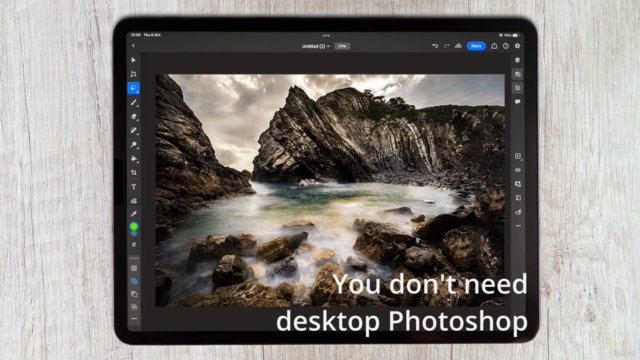Toggle the detailed layer view panel
Image resolution: width=640 pixels, height=360 pixels.
[x=518, y=74]
